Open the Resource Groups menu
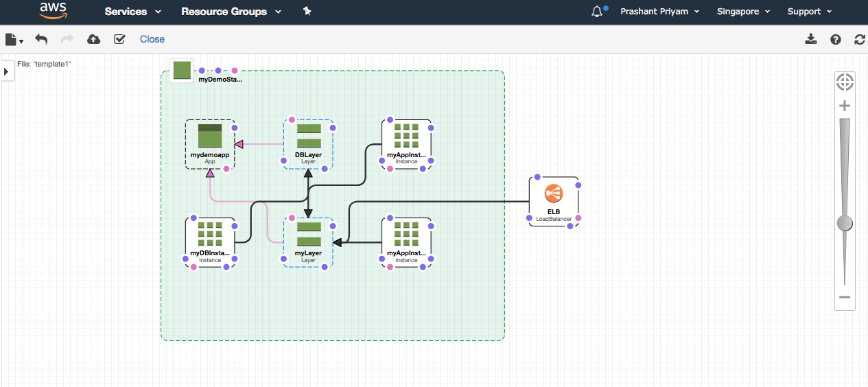The width and height of the screenshot is (868, 387). tap(231, 12)
